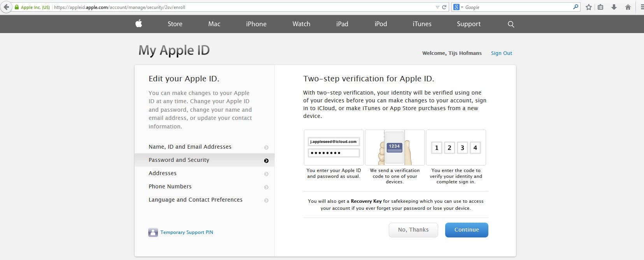
Task: Decline with the No, Thanks button
Action: pyautogui.click(x=413, y=230)
